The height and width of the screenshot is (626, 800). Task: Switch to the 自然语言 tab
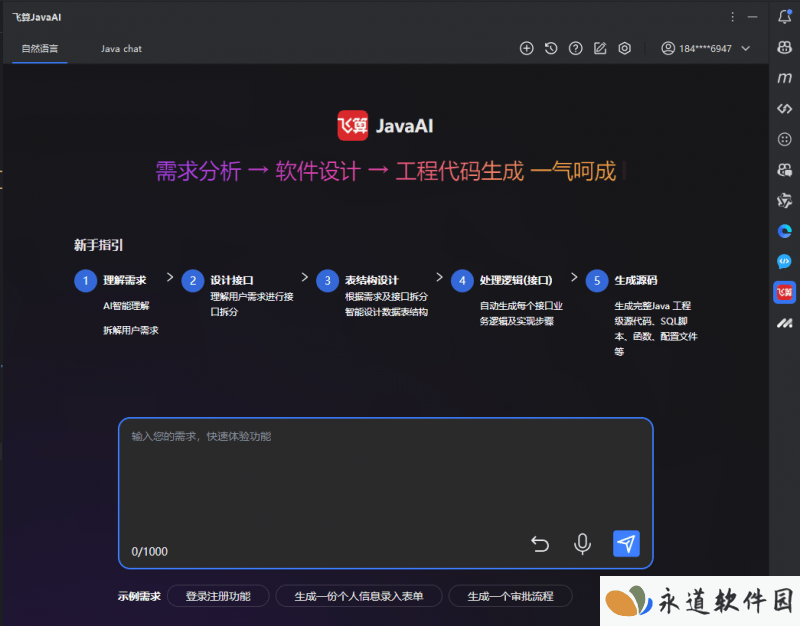pos(40,49)
